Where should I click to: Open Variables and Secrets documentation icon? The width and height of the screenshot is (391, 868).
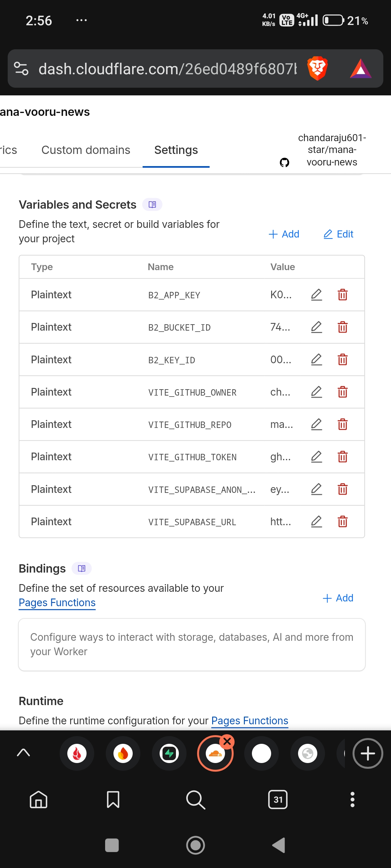tap(152, 205)
